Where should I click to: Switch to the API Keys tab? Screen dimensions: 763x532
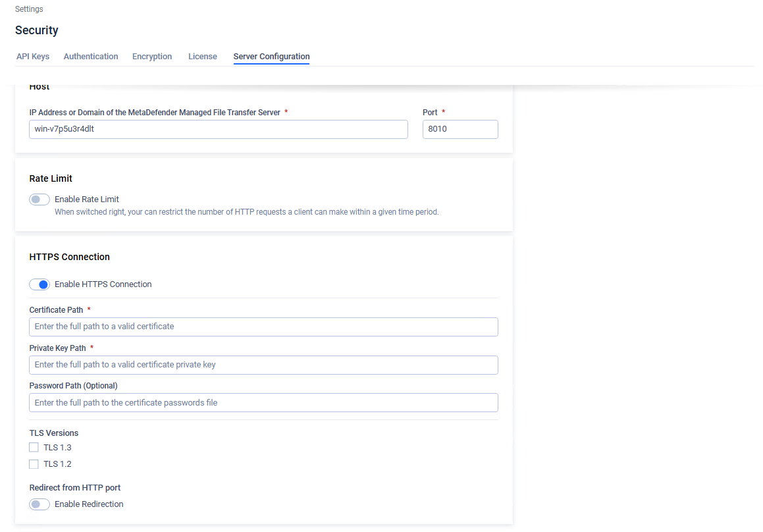pos(33,57)
